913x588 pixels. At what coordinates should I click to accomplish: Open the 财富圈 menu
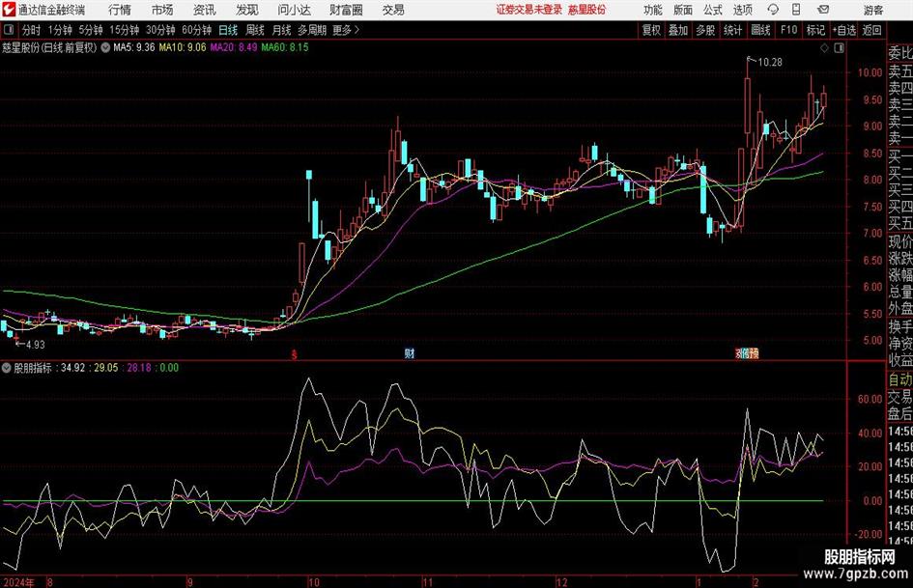tap(346, 10)
